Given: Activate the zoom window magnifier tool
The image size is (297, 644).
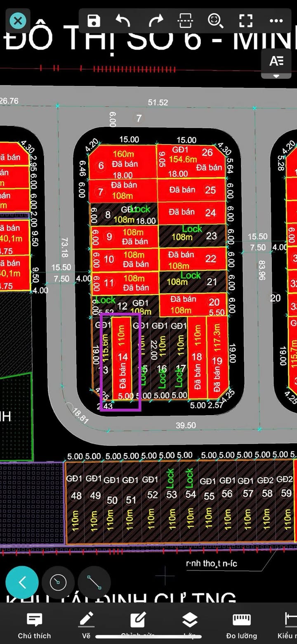Looking at the screenshot, I should click(x=215, y=21).
